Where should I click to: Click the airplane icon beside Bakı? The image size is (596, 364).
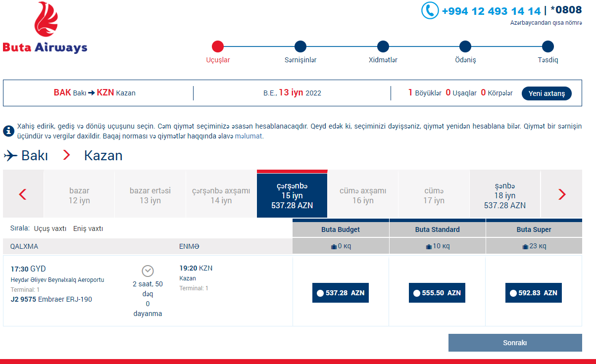pos(10,156)
